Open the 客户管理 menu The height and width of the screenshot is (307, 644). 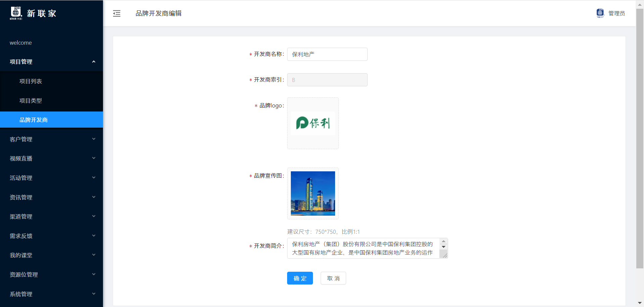pyautogui.click(x=51, y=139)
